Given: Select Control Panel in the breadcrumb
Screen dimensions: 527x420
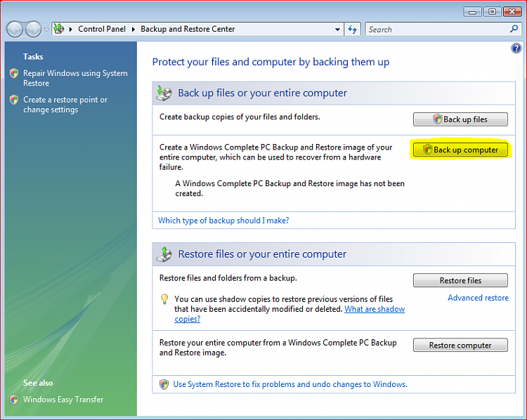Looking at the screenshot, I should [102, 29].
